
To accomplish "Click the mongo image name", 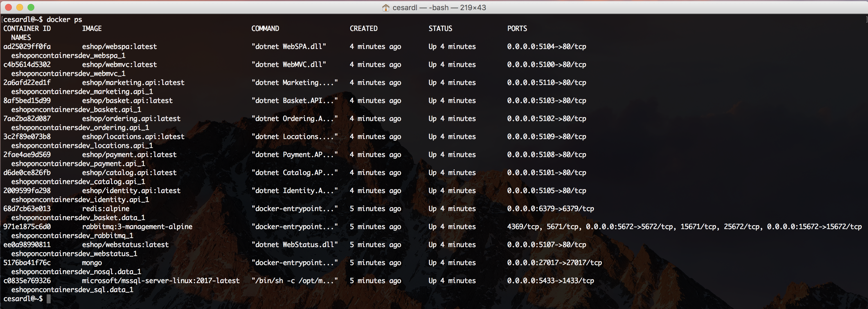I will [92, 263].
